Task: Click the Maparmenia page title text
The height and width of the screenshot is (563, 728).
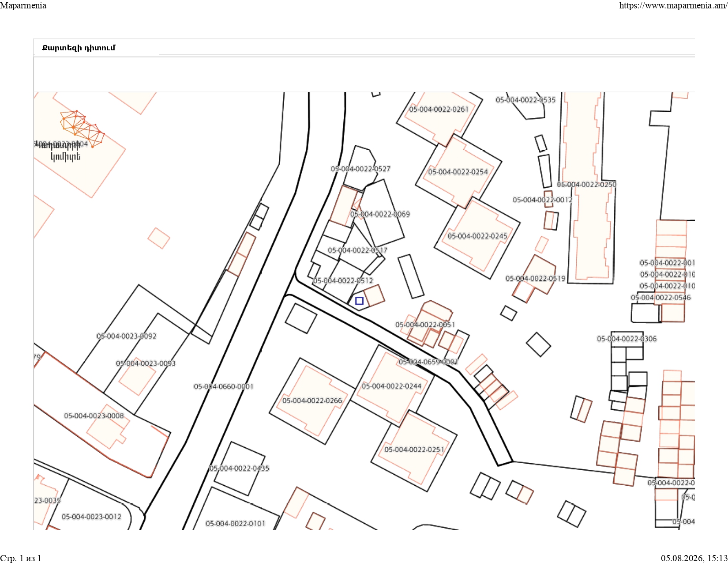Action: (x=23, y=5)
